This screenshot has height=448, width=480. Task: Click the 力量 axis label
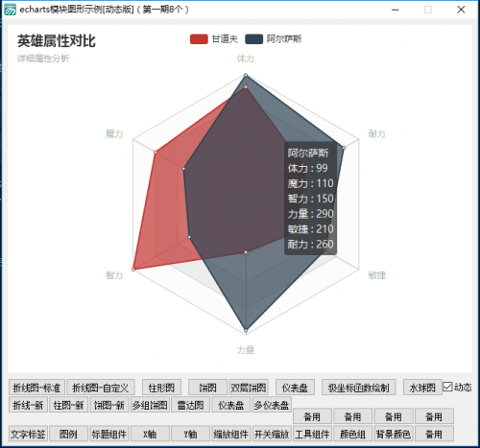click(246, 350)
